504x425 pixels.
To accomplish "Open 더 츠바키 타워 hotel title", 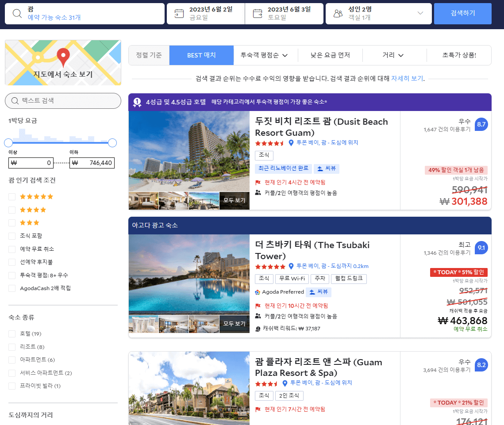I will [x=312, y=250].
